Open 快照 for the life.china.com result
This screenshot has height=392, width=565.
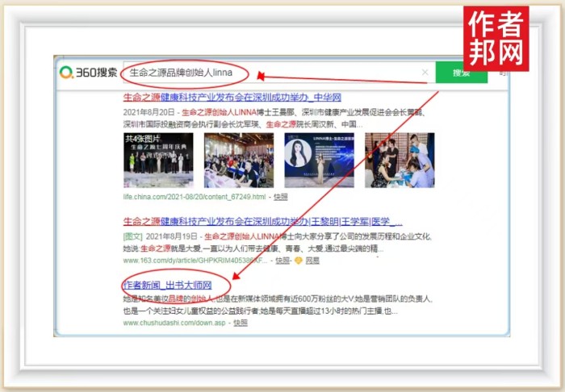(281, 197)
